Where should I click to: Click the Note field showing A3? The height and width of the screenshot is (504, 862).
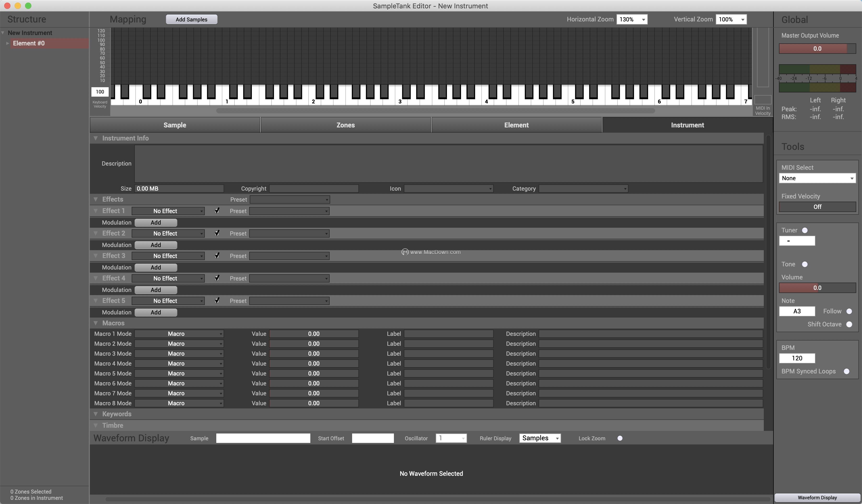(796, 311)
